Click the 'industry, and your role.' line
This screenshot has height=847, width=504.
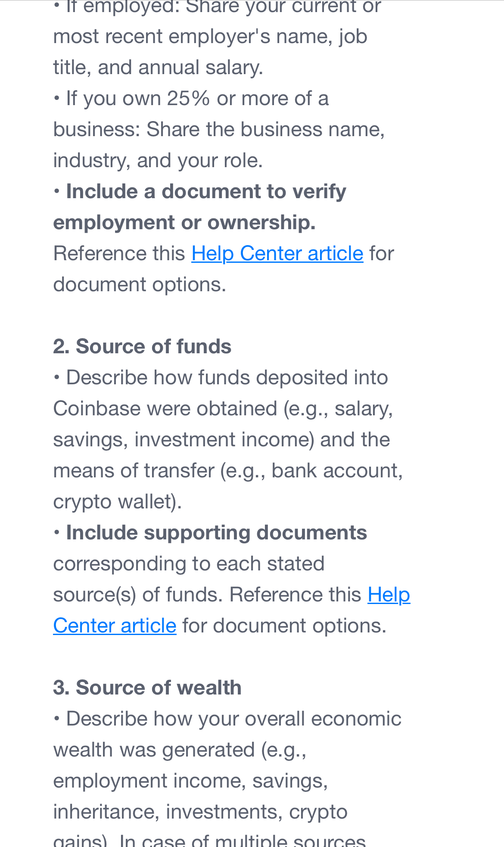[158, 161]
